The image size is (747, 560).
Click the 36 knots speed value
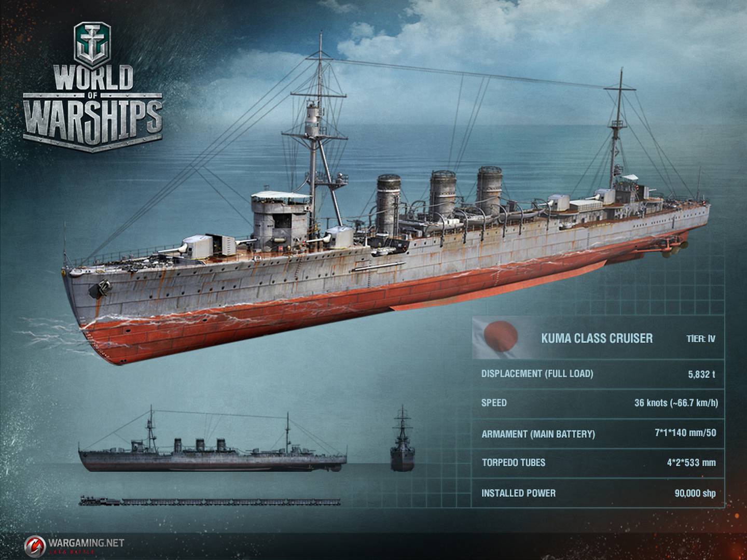pos(676,403)
